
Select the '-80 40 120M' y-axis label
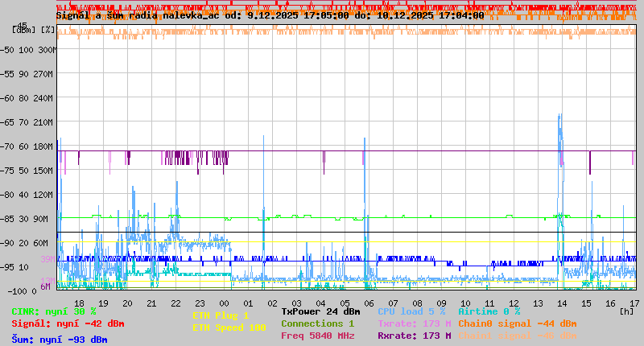pos(27,195)
